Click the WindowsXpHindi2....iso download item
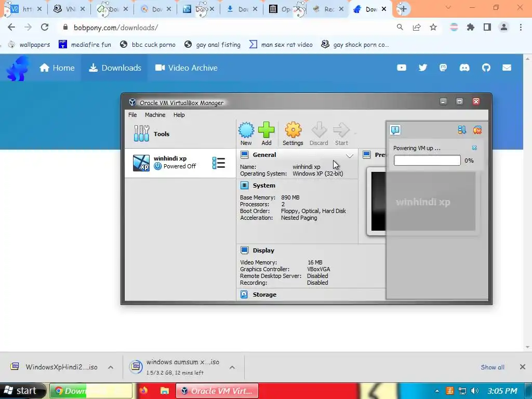Viewport: 532px width, 399px height. tap(54, 367)
